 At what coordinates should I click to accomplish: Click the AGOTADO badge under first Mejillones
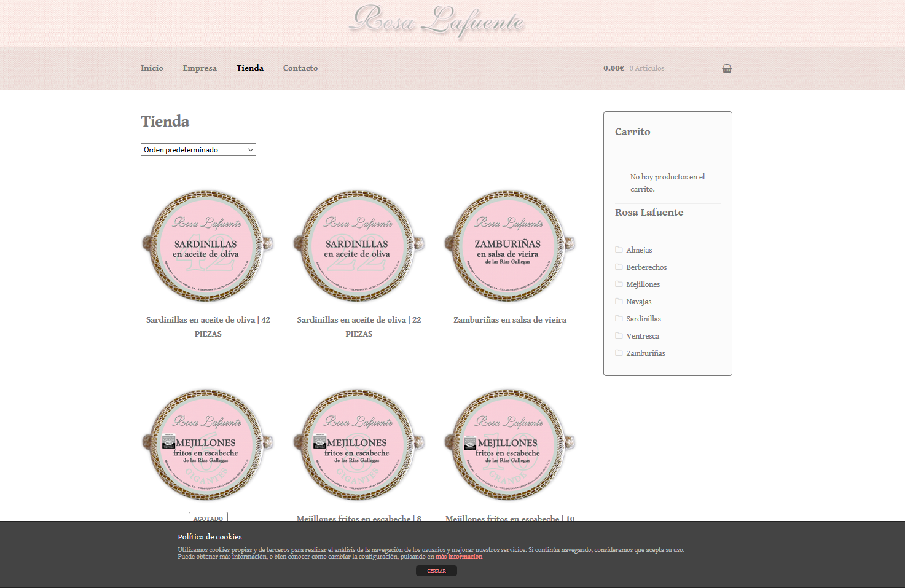click(208, 517)
